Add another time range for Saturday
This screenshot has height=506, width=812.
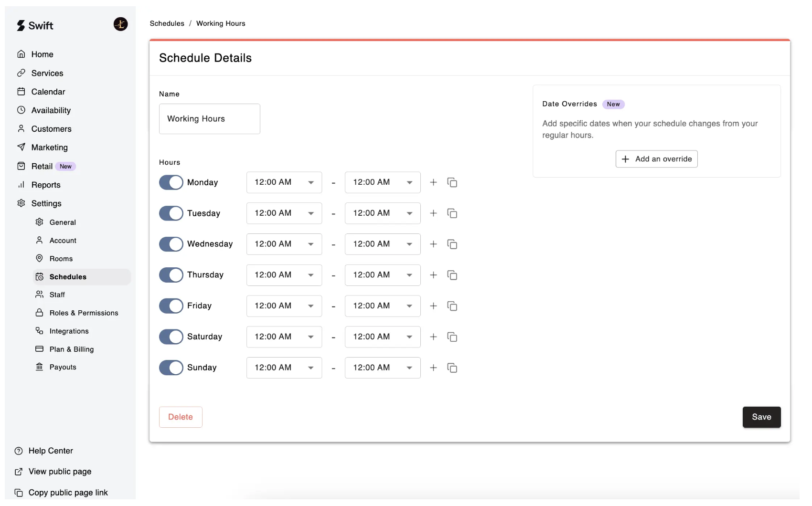(x=433, y=337)
